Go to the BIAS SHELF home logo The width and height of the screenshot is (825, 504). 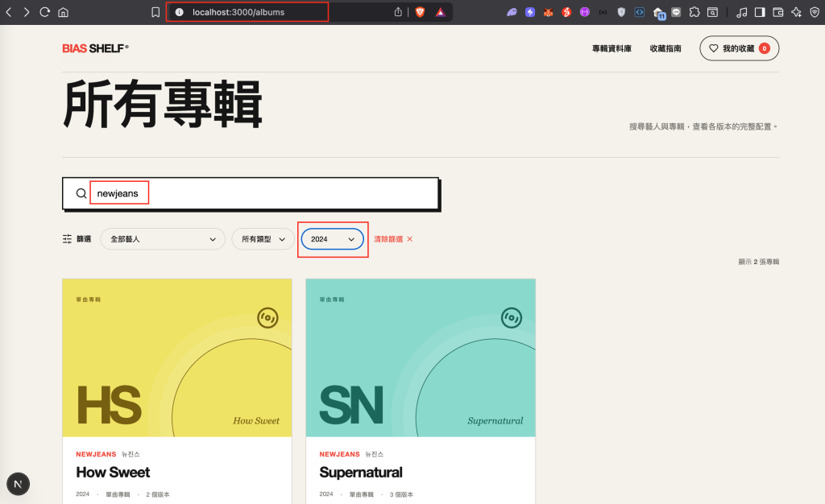pos(95,48)
